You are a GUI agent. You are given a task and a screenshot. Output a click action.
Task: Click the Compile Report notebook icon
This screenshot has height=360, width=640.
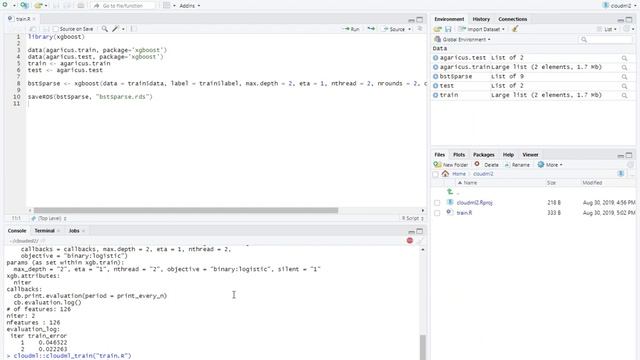(x=133, y=29)
